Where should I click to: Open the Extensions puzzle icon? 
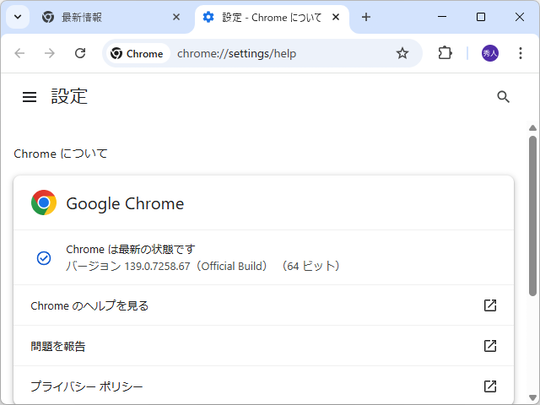point(445,53)
